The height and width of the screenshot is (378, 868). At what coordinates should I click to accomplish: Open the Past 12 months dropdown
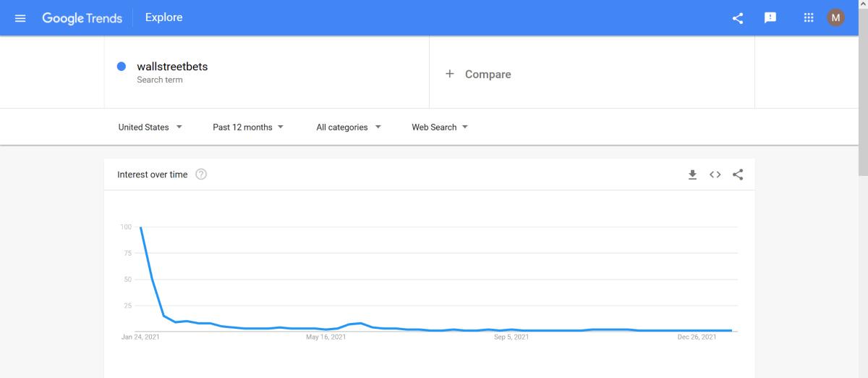pyautogui.click(x=248, y=127)
